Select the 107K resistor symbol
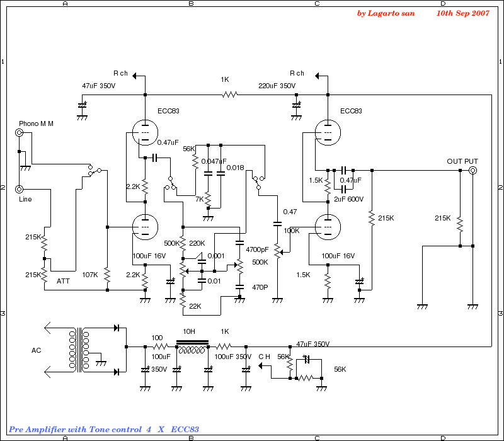Viewport: 504px width, 441px height. [107, 275]
